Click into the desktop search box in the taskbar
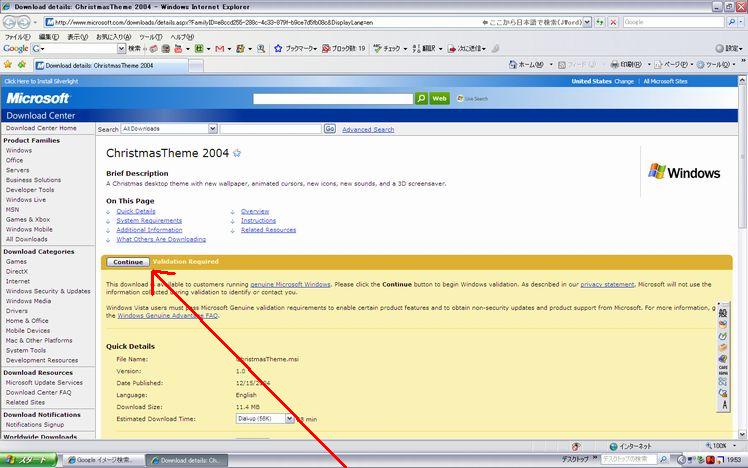The height and width of the screenshot is (468, 748). coord(628,459)
